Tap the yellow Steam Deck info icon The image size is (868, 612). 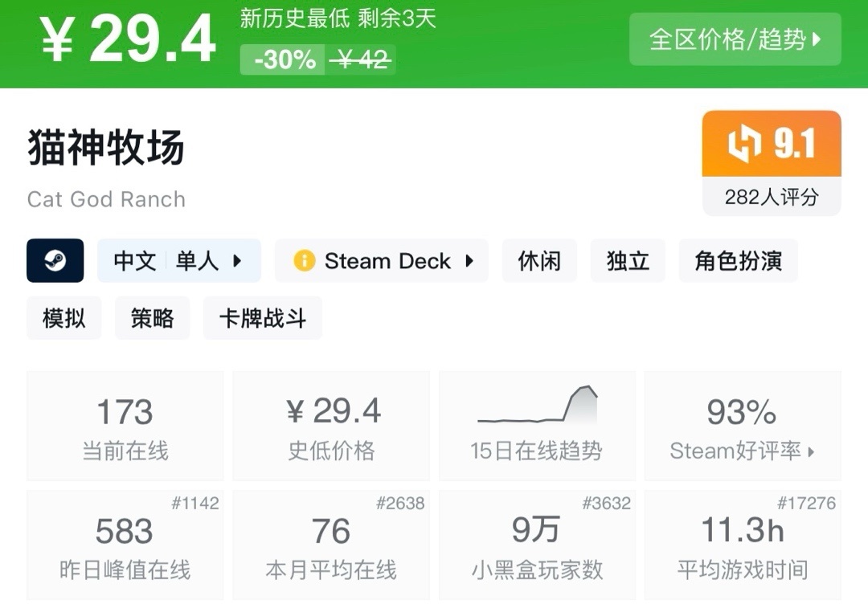click(304, 261)
